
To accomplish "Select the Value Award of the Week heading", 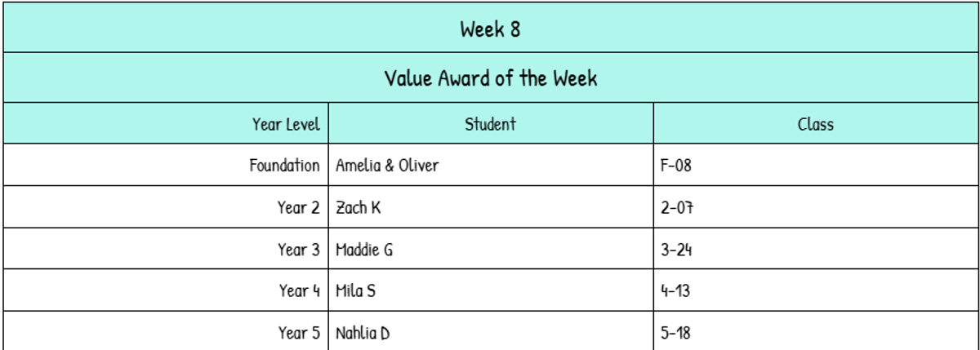I will (x=490, y=78).
